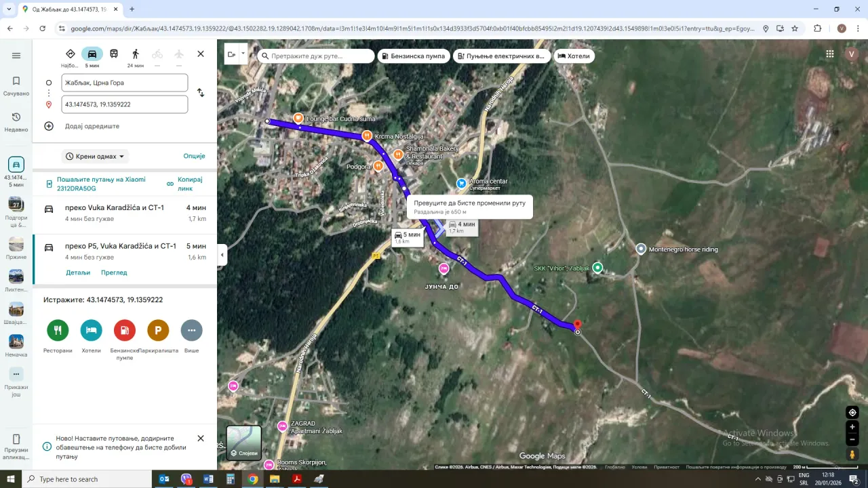The height and width of the screenshot is (488, 868).
Task: Open the tab search dropdown
Action: pyautogui.click(x=9, y=9)
